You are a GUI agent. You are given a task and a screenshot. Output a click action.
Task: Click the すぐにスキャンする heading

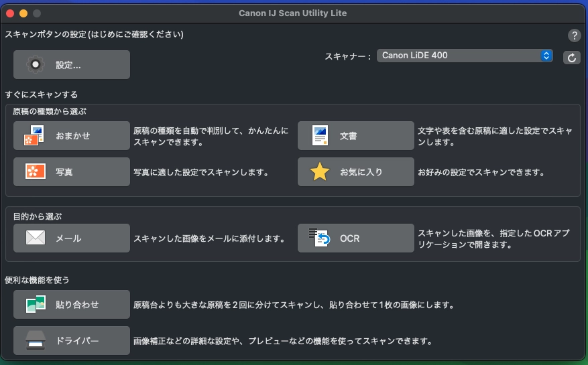point(42,94)
